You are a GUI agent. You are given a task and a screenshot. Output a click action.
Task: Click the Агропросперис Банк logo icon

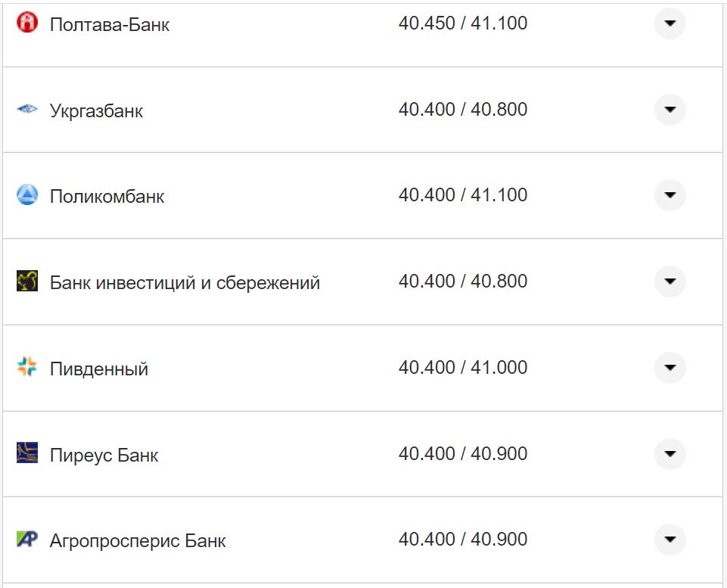27,540
